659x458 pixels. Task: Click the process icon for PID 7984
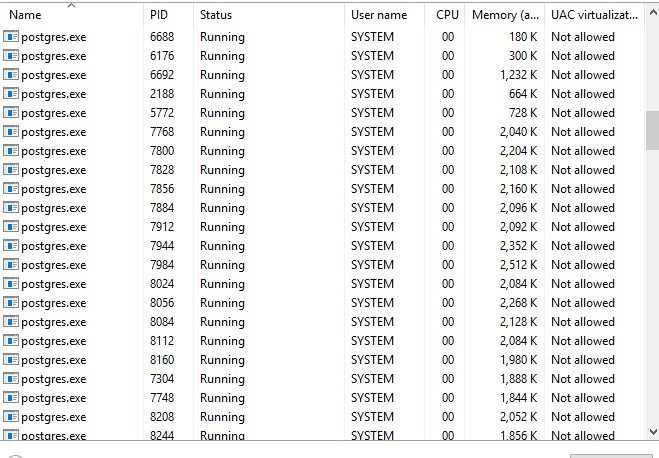coord(11,265)
